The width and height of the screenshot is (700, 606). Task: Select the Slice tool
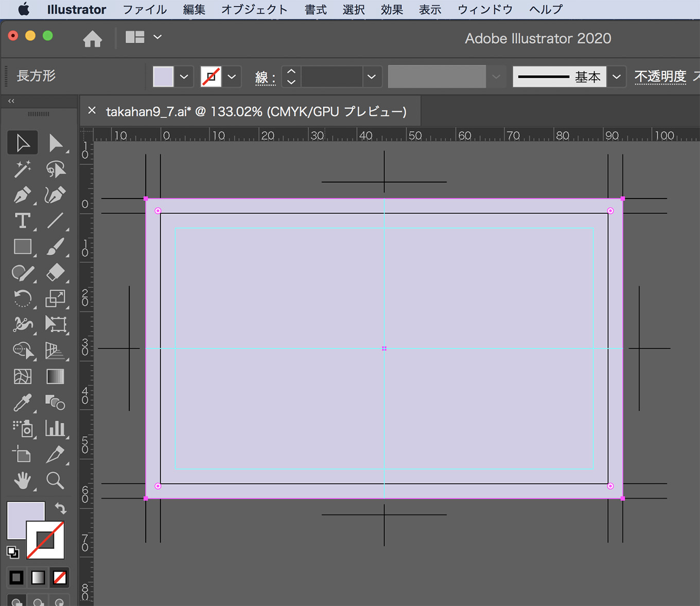coord(56,454)
